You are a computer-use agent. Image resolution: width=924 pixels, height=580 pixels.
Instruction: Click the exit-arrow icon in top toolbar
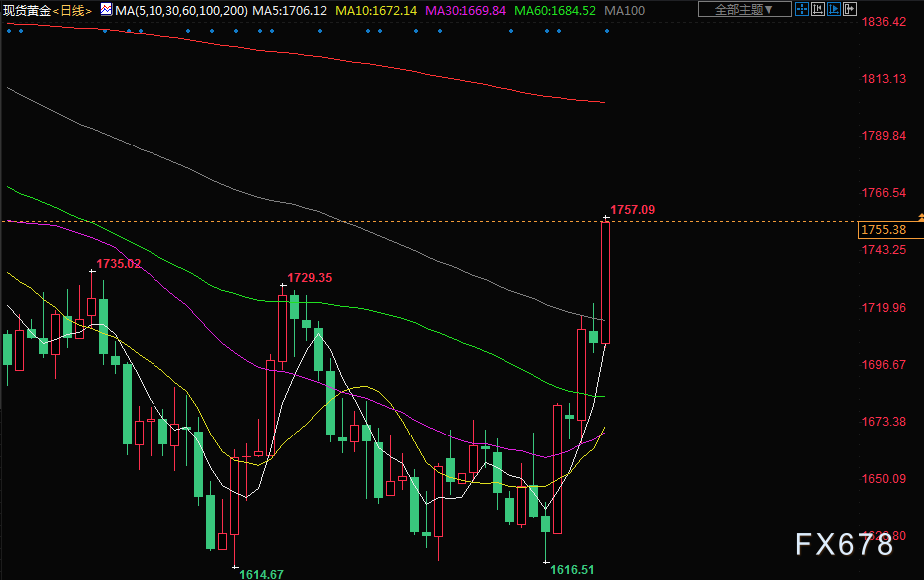(x=850, y=9)
